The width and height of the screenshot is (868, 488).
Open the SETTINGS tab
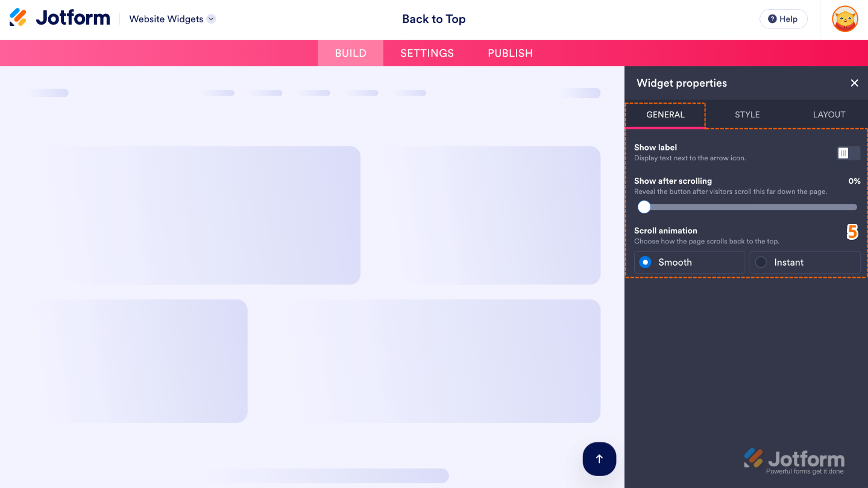(x=427, y=53)
